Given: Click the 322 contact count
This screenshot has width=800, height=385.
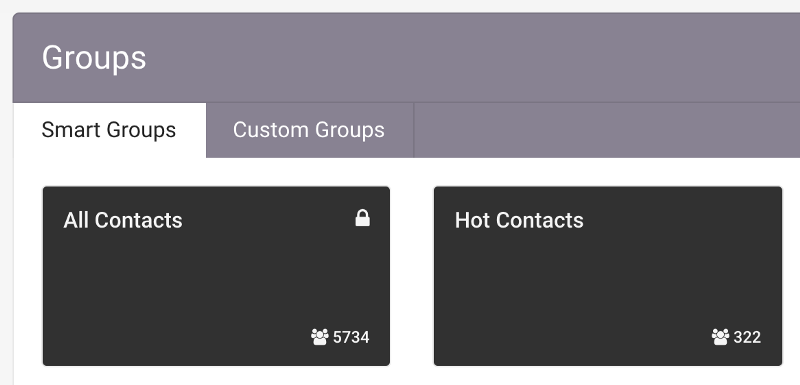Looking at the screenshot, I should [x=747, y=338].
